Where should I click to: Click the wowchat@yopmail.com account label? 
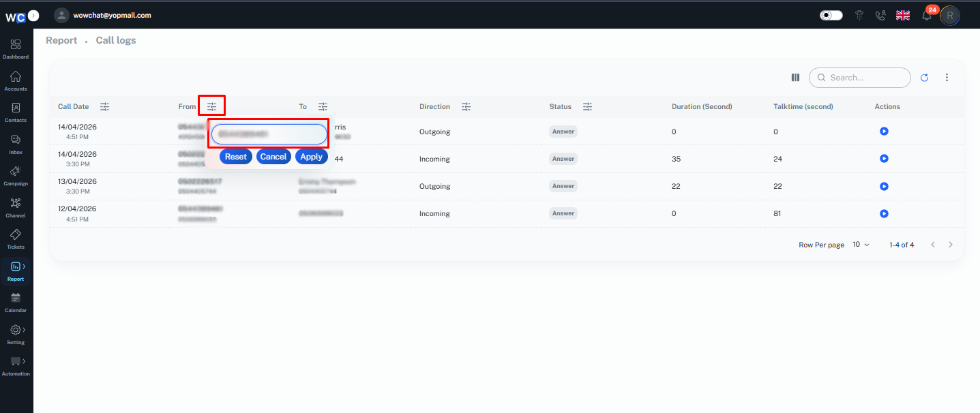(112, 15)
